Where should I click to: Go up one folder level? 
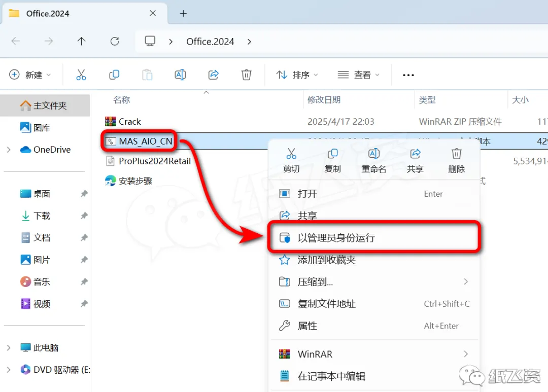(81, 41)
